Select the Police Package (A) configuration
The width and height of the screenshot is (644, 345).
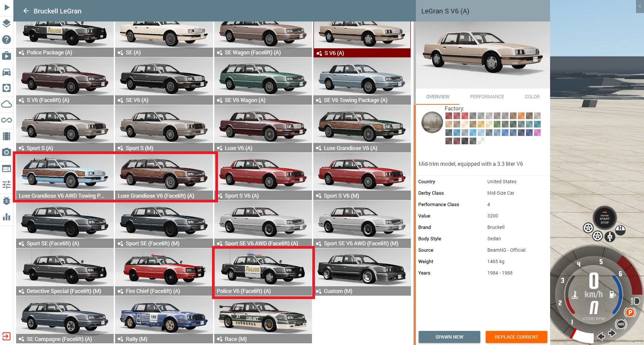point(65,39)
